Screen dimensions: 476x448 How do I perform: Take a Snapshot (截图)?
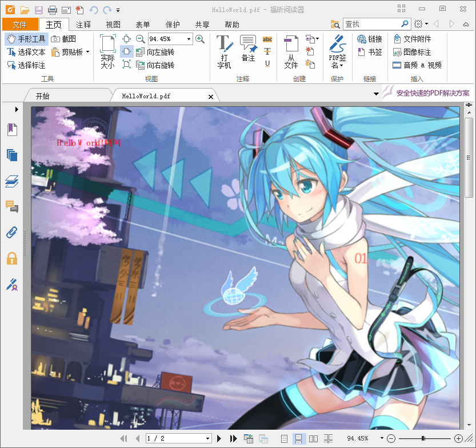pyautogui.click(x=63, y=39)
